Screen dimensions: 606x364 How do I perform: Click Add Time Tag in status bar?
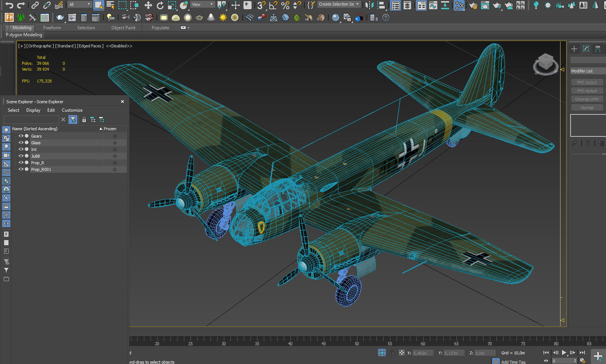[513, 362]
